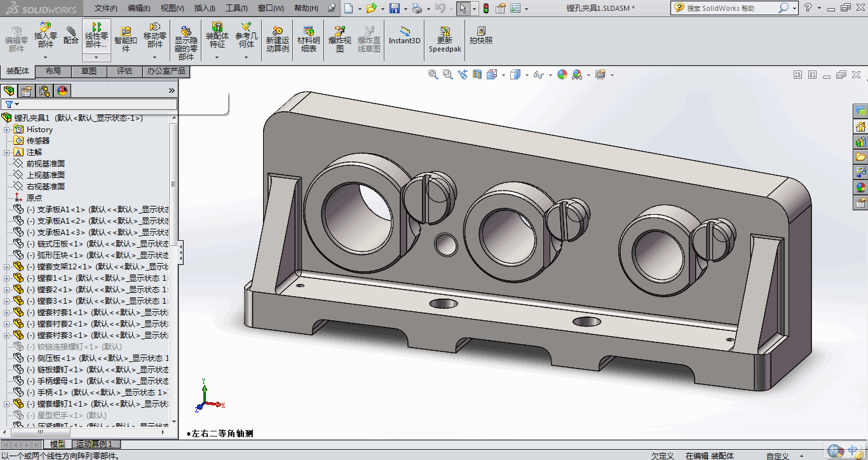
Task: Click the 拍快照 Take Snapshot tool
Action: 481,36
